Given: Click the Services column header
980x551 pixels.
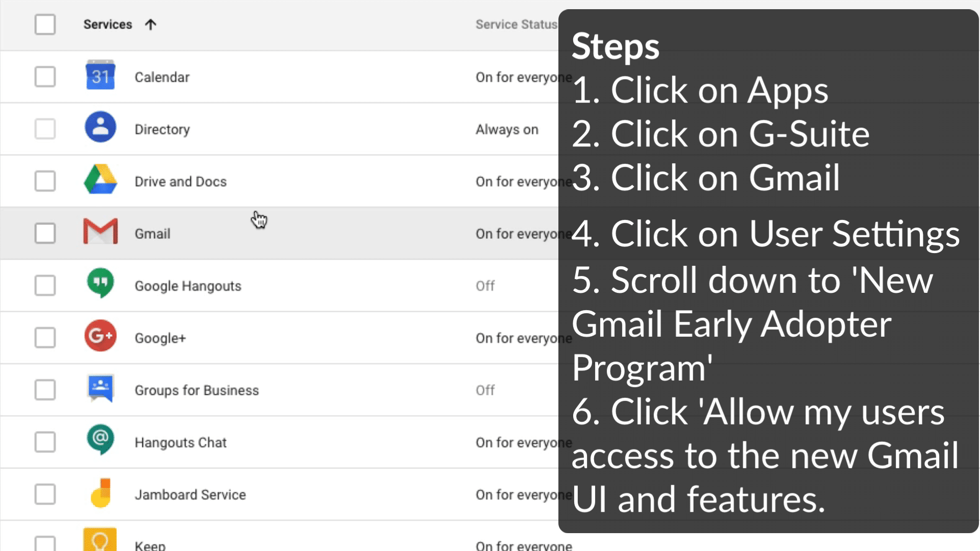Looking at the screenshot, I should click(x=108, y=24).
